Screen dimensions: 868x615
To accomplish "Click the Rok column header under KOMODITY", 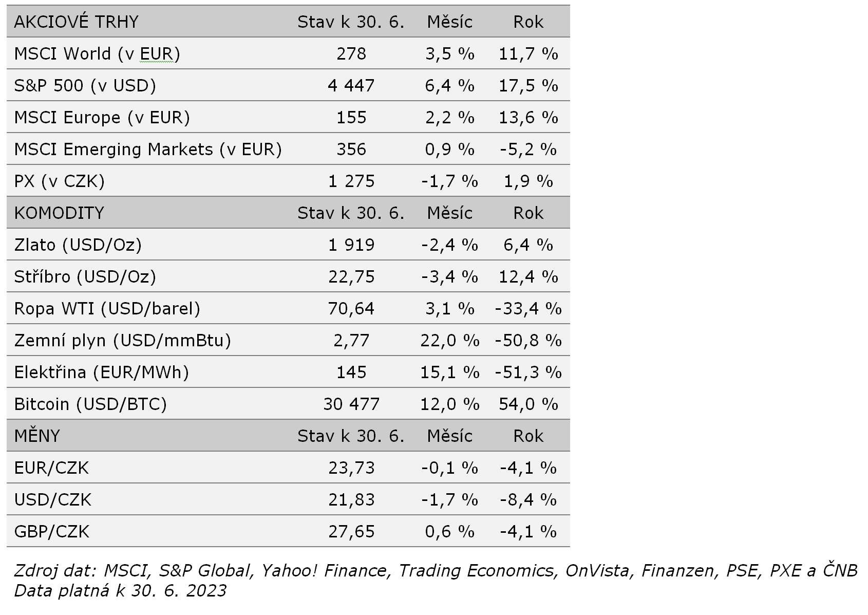I will pos(528,213).
